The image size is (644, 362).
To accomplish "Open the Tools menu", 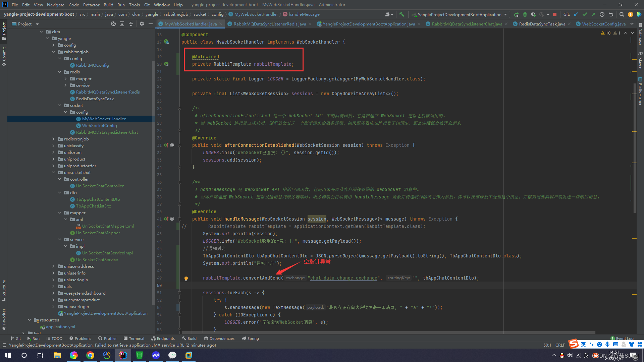I will (134, 5).
